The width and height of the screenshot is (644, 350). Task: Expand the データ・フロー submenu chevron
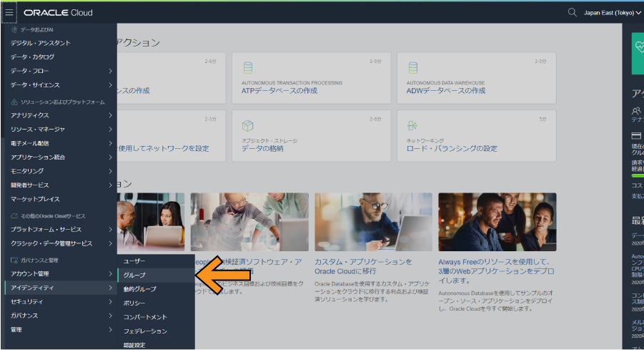click(110, 71)
